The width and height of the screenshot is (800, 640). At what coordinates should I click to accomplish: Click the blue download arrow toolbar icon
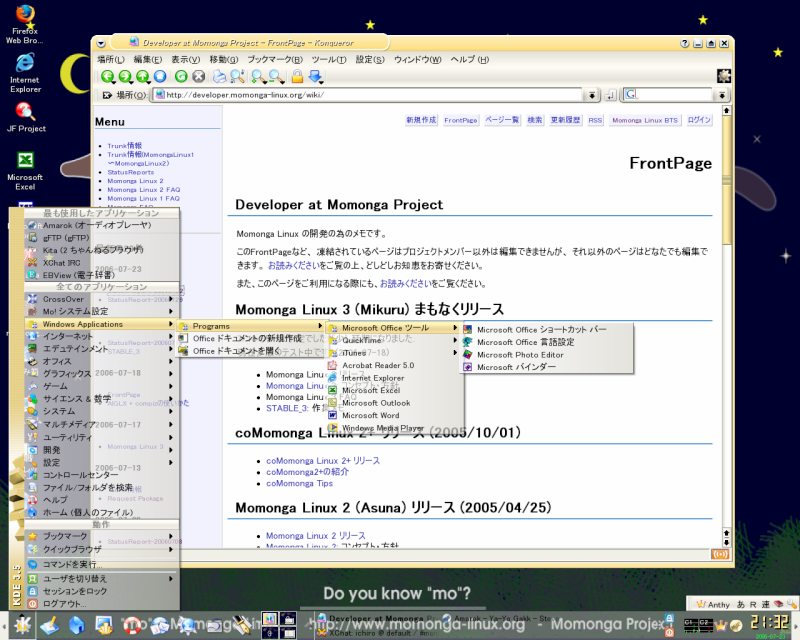316,77
